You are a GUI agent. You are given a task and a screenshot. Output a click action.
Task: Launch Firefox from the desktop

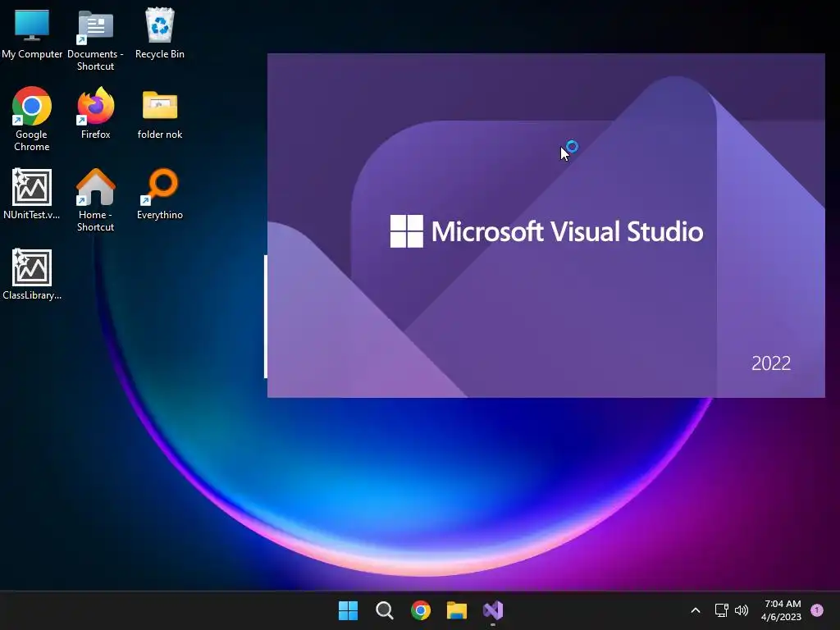(95, 113)
